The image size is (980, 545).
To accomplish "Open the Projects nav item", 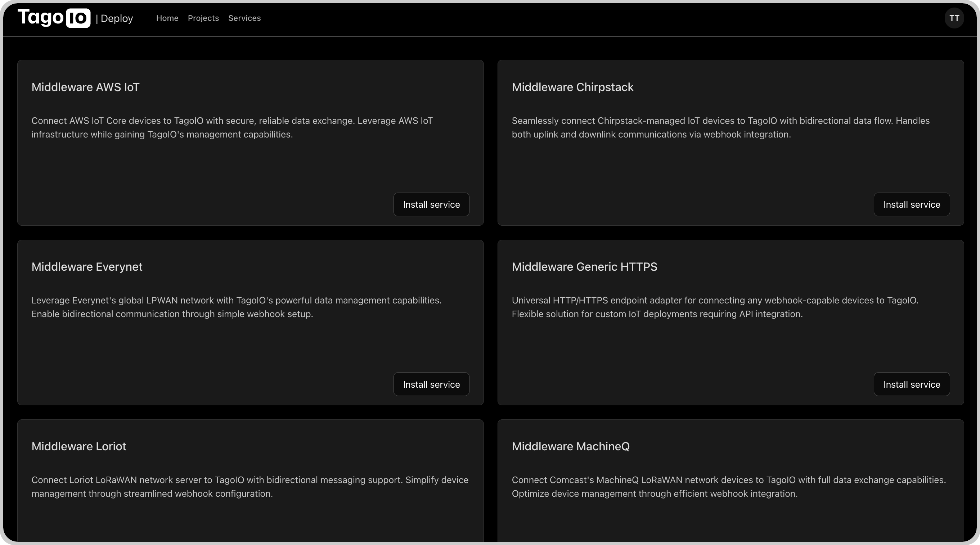I will pos(203,18).
